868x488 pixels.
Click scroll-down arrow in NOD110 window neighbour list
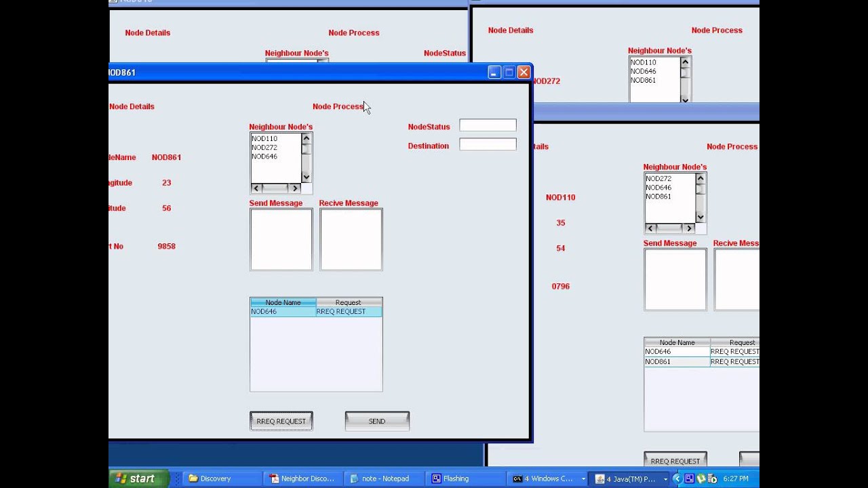(x=701, y=218)
